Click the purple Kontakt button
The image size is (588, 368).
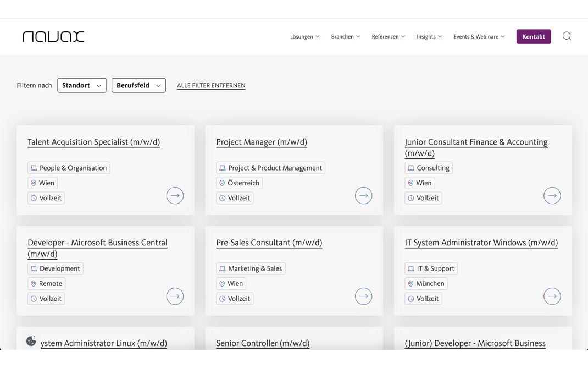(x=533, y=37)
